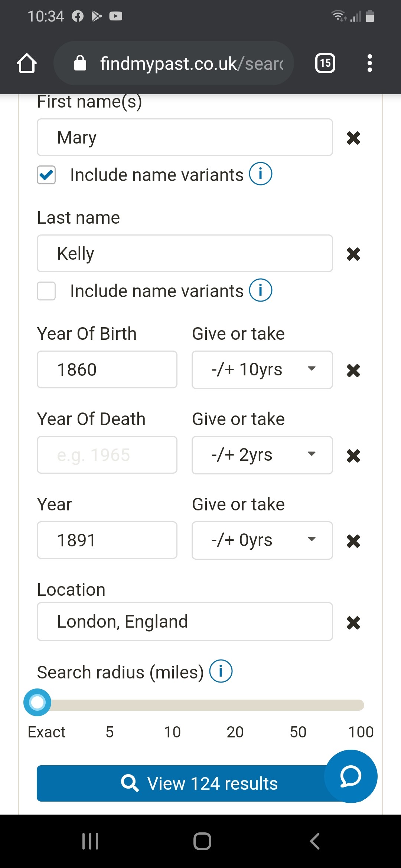Screen dimensions: 401x868
Task: Open the browser three-dot menu
Action: click(369, 63)
